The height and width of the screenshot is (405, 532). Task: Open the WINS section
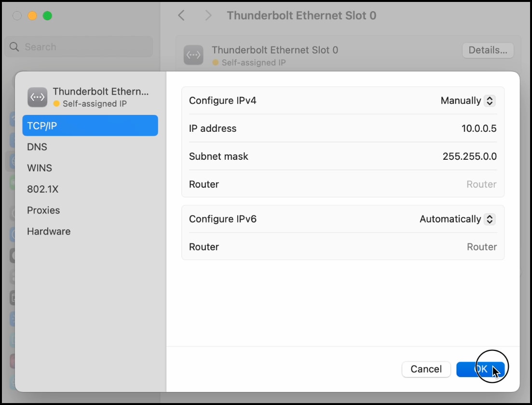click(40, 168)
